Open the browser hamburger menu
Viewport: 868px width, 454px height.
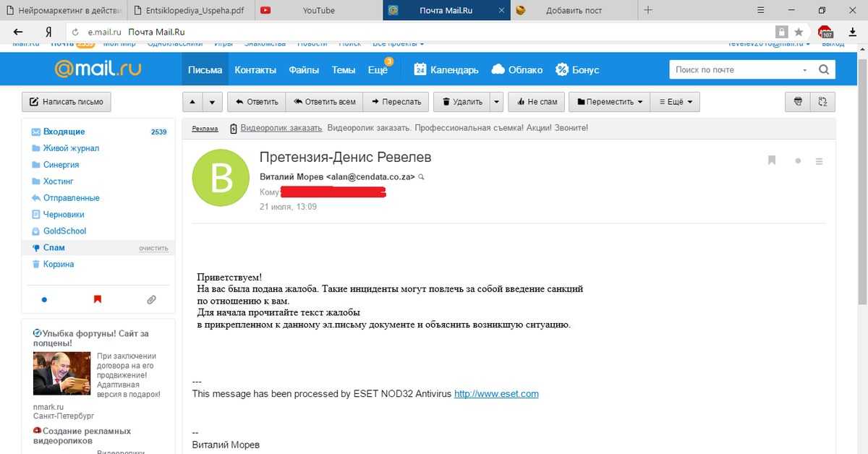click(x=760, y=10)
